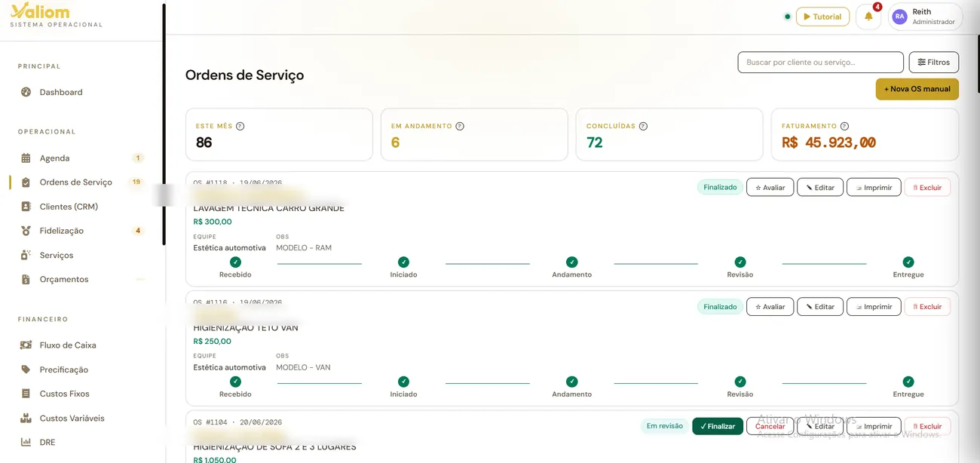Screen dimensions: 980x463
Task: Click the Orçamentos document icon
Action: point(26,279)
